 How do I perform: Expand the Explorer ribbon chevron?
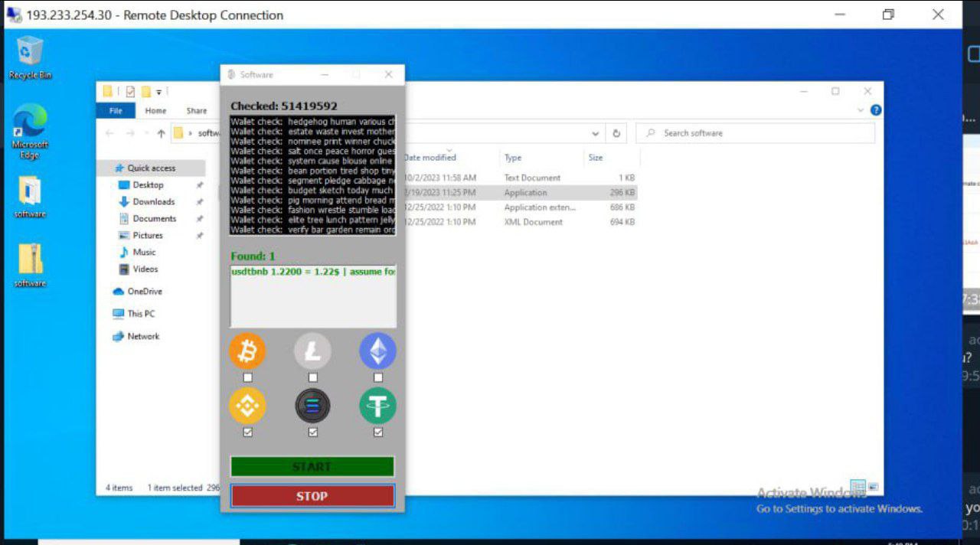tap(861, 110)
